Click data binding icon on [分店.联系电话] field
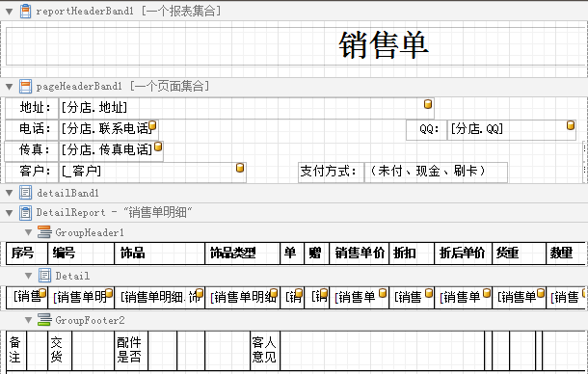 tap(152, 125)
